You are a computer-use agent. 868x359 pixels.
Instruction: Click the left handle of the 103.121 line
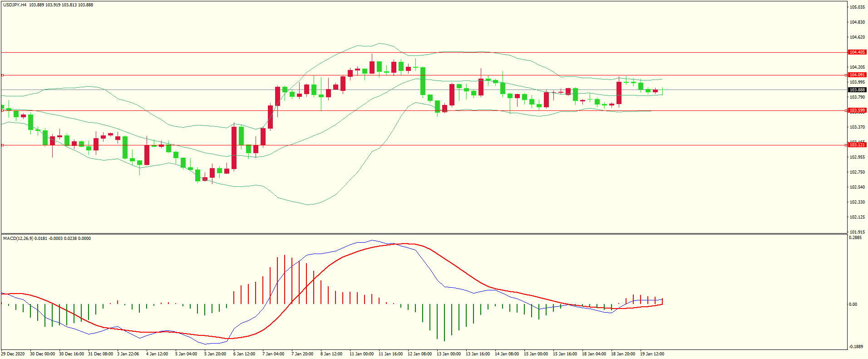[x=2, y=145]
